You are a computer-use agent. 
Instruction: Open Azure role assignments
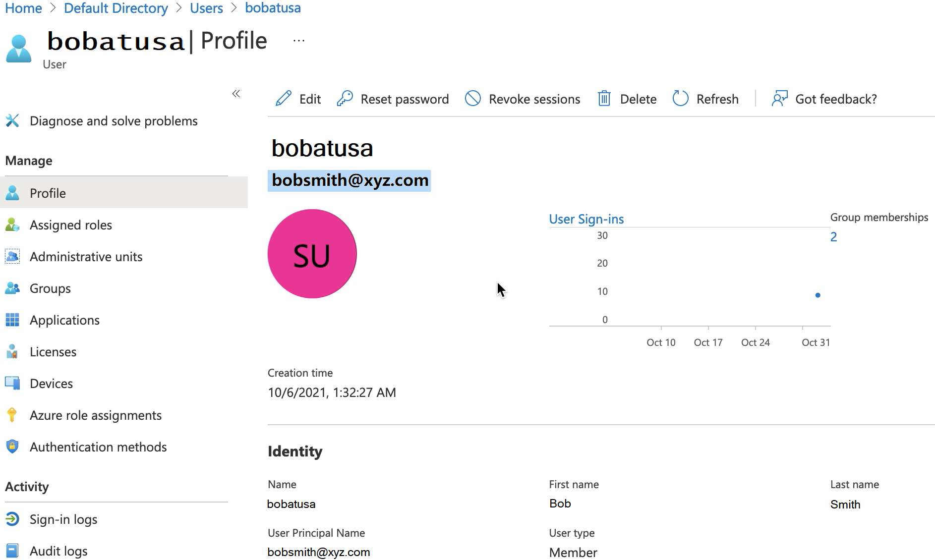(96, 415)
